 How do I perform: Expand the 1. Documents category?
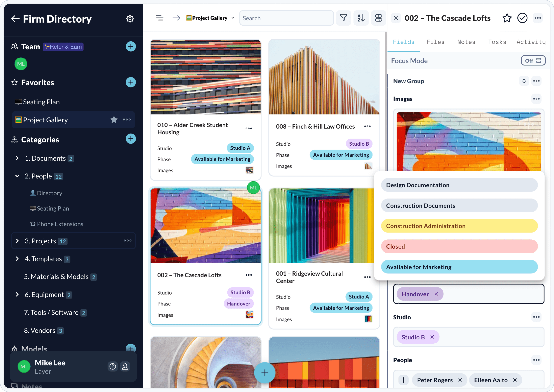pos(17,158)
